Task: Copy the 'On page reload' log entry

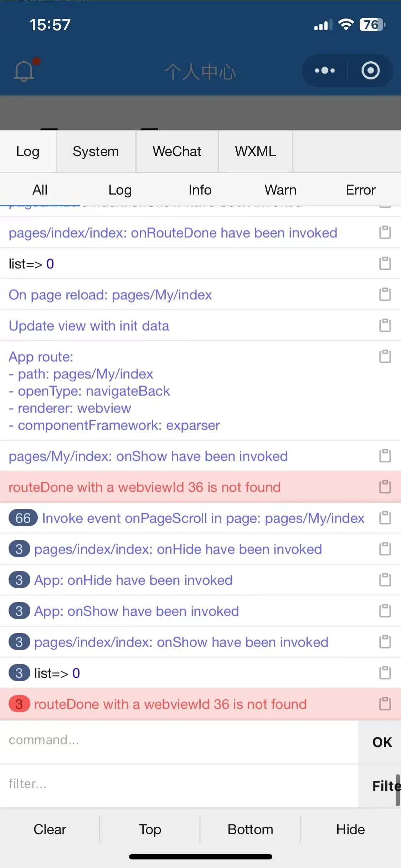Action: point(385,295)
